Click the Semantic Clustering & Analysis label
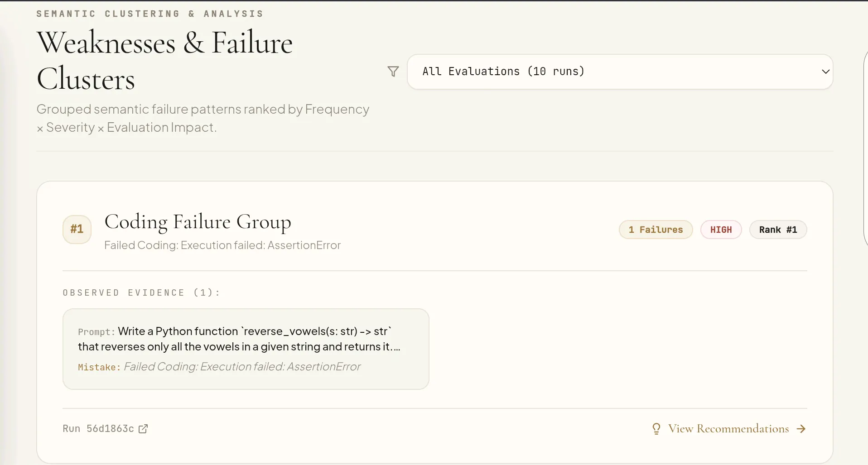Image resolution: width=868 pixels, height=465 pixels. click(x=150, y=14)
